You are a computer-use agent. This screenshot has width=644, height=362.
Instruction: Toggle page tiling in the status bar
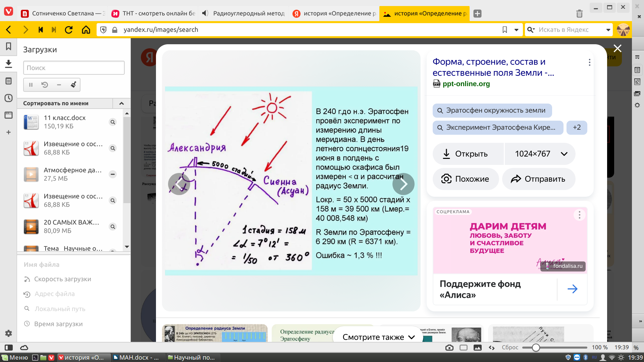coord(463,348)
